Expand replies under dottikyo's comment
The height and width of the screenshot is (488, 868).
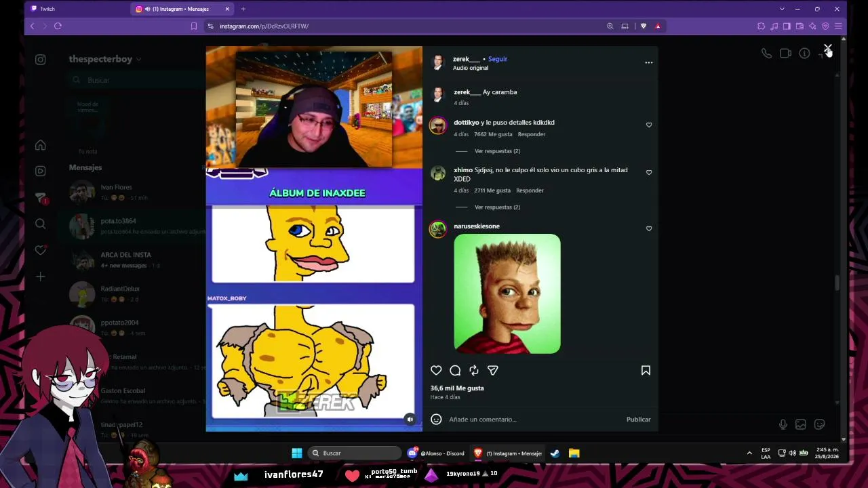tap(497, 151)
